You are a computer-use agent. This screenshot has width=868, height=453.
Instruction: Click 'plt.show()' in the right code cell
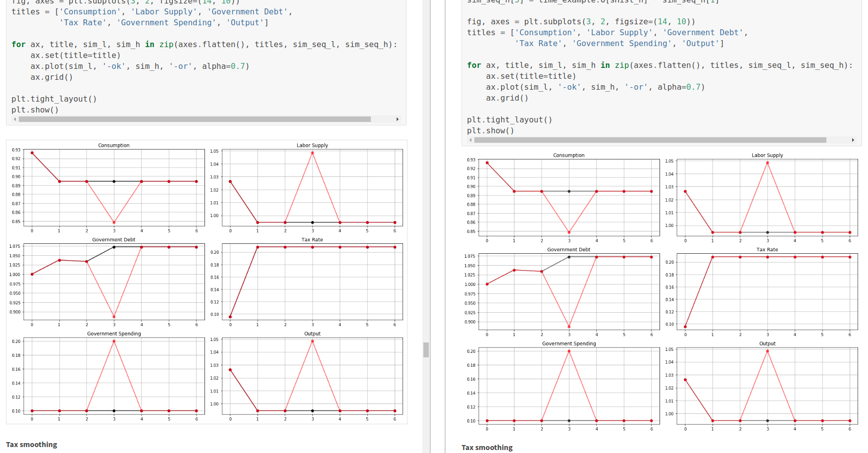(491, 131)
